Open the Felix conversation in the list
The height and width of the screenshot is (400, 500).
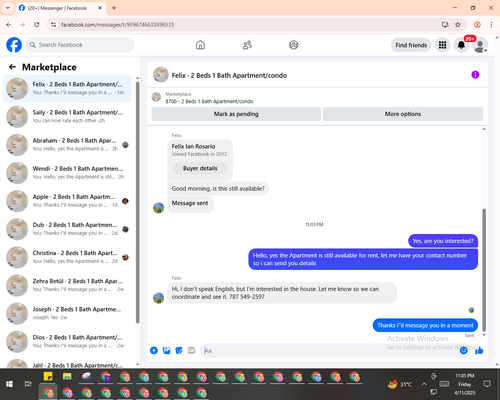click(68, 89)
